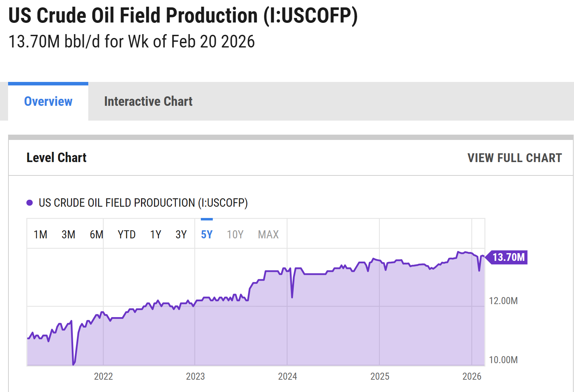574x392 pixels.
Task: Pick the 3Y chart period
Action: coord(181,234)
